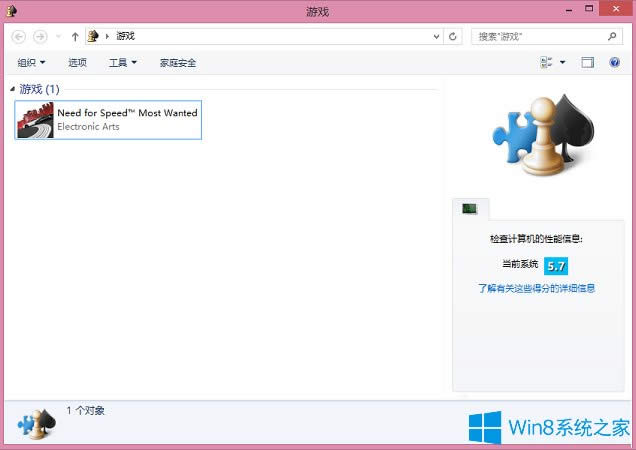
Task: Click the search magnifier icon
Action: [614, 36]
